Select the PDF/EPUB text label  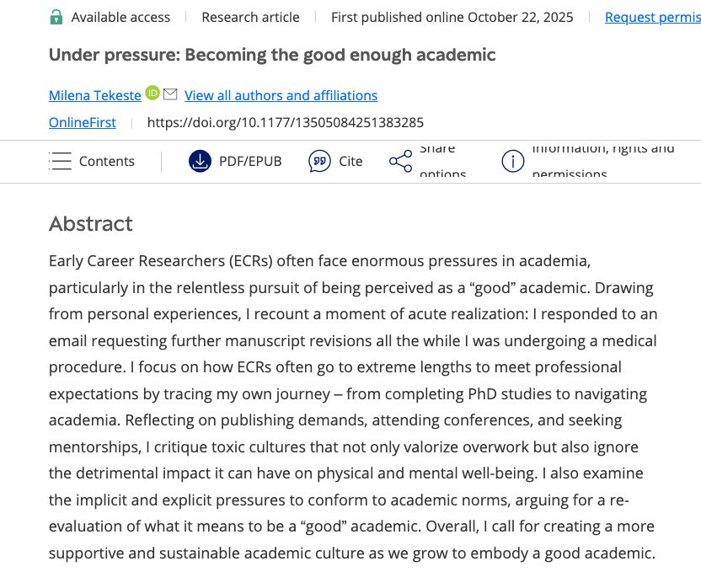250,161
